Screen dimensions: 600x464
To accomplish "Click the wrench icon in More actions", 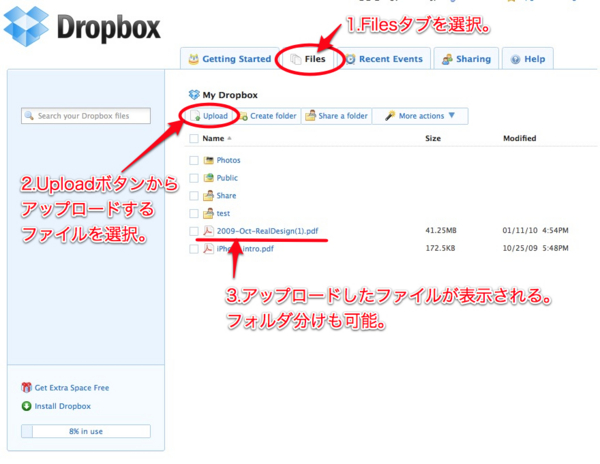I will 390,116.
